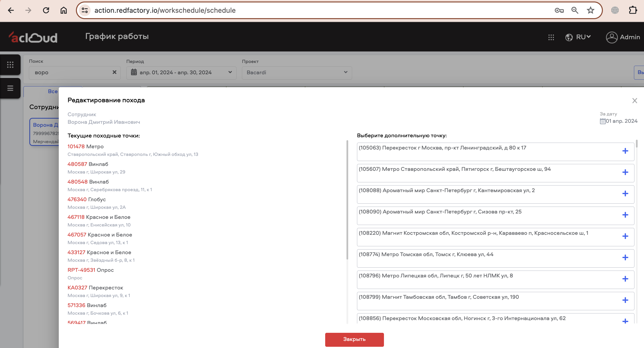Add point 108856 Перекресток Ногинск
This screenshot has height=348, width=644.
tap(625, 321)
